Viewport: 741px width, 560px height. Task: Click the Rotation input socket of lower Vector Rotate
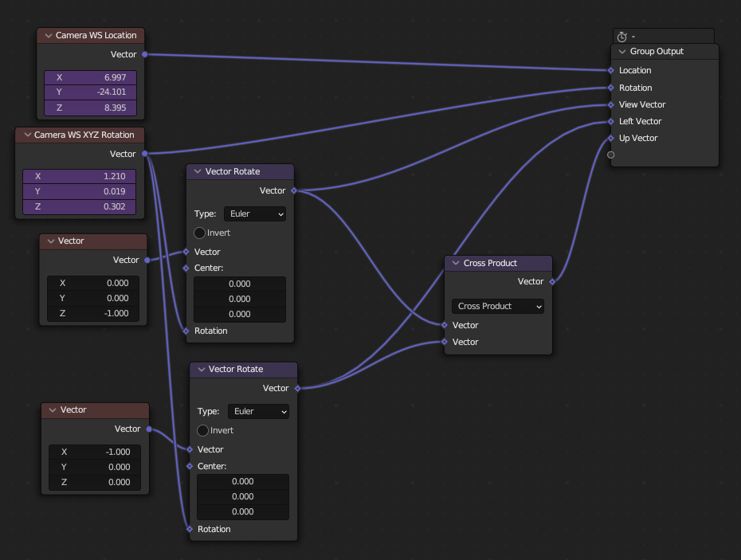(190, 529)
